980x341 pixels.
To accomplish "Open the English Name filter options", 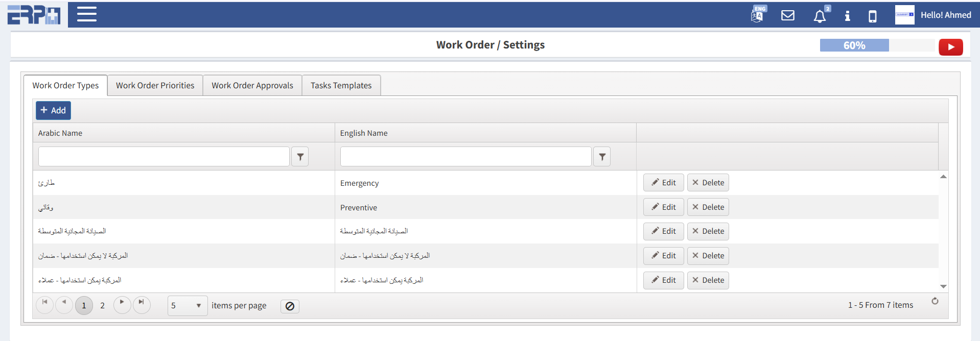I will (602, 157).
